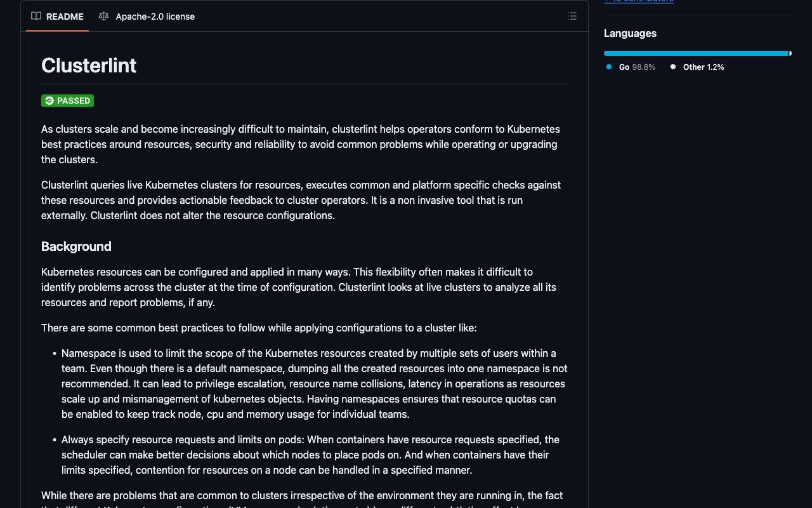Click the paragraph starting 'Clusterlint queries live'

[x=304, y=200]
